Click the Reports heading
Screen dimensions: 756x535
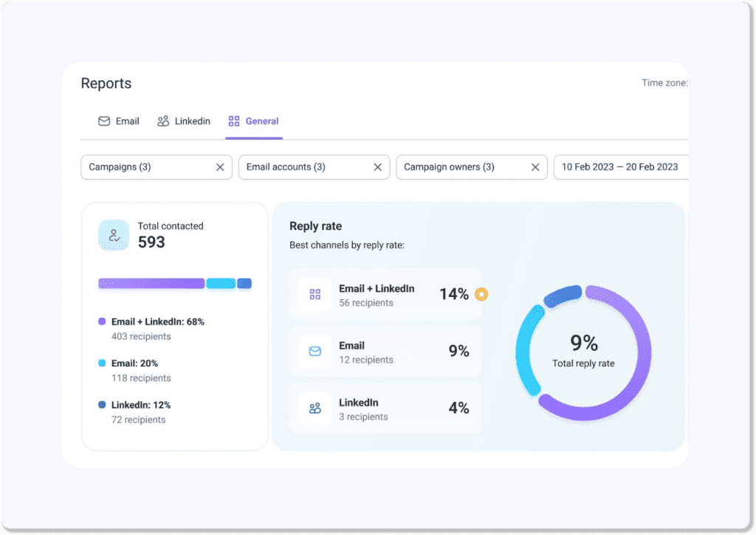[106, 84]
